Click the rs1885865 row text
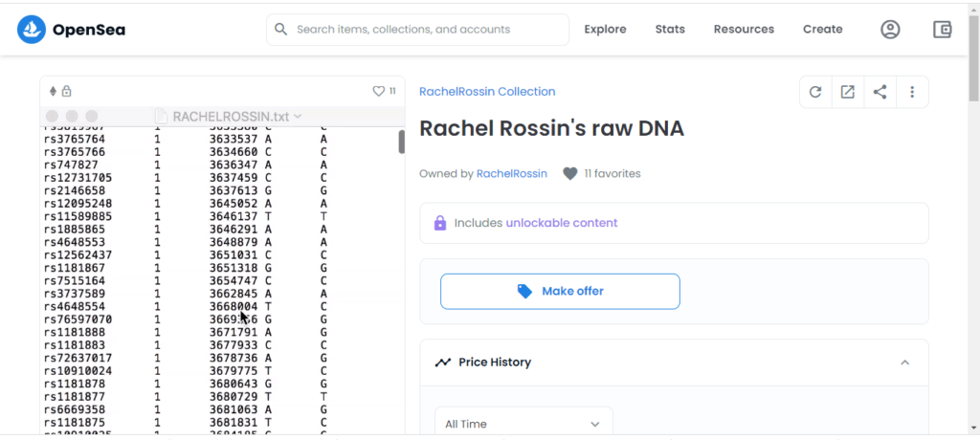 click(x=75, y=230)
